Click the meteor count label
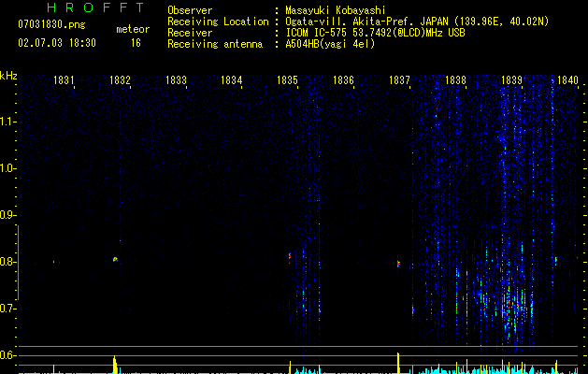The width and height of the screenshot is (588, 374). pos(133,29)
